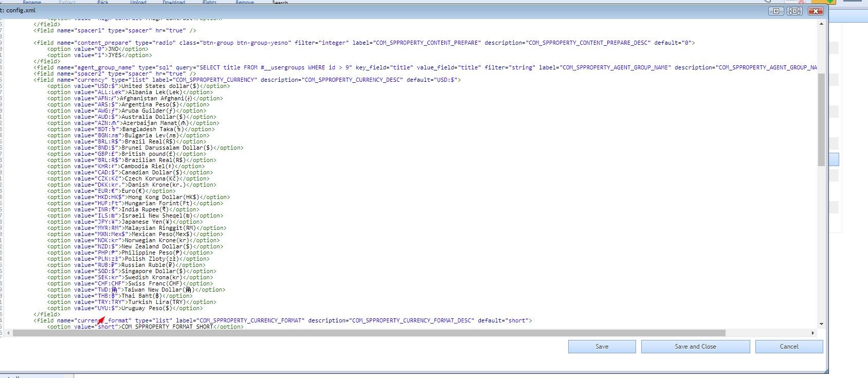
Task: Click the JYES option line
Action: tap(99, 55)
